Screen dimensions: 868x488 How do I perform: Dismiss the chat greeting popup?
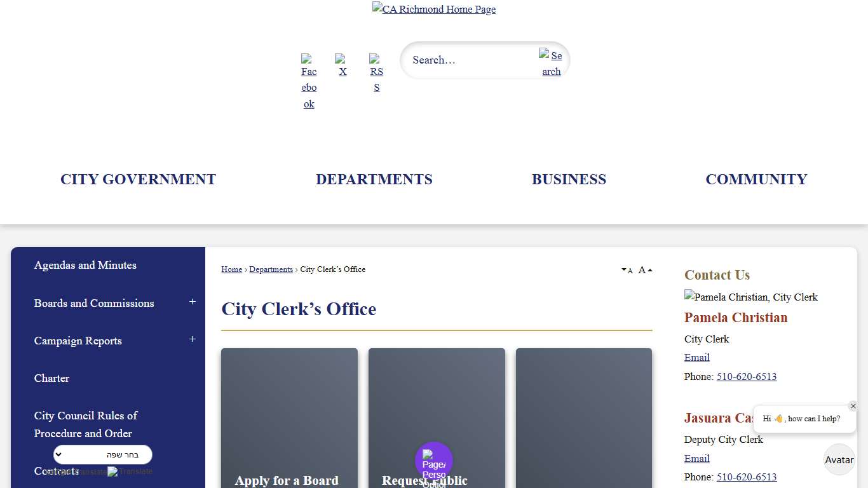[853, 406]
